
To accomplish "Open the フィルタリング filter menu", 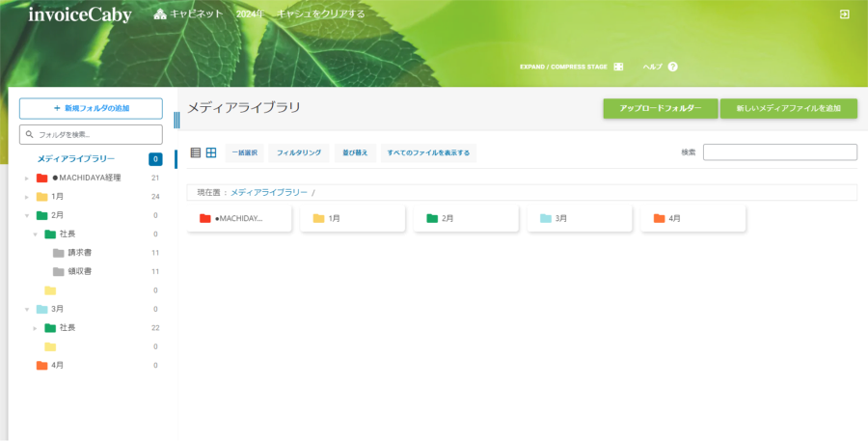I will [x=299, y=152].
